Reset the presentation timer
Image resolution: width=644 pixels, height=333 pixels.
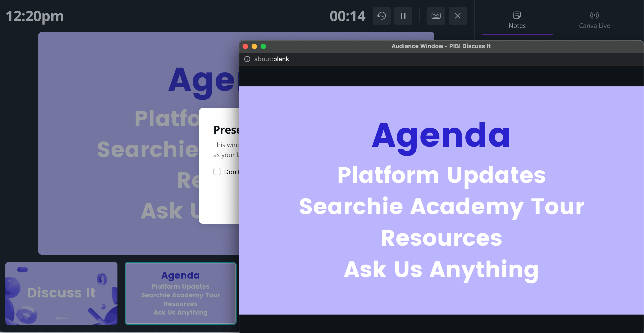pos(381,16)
